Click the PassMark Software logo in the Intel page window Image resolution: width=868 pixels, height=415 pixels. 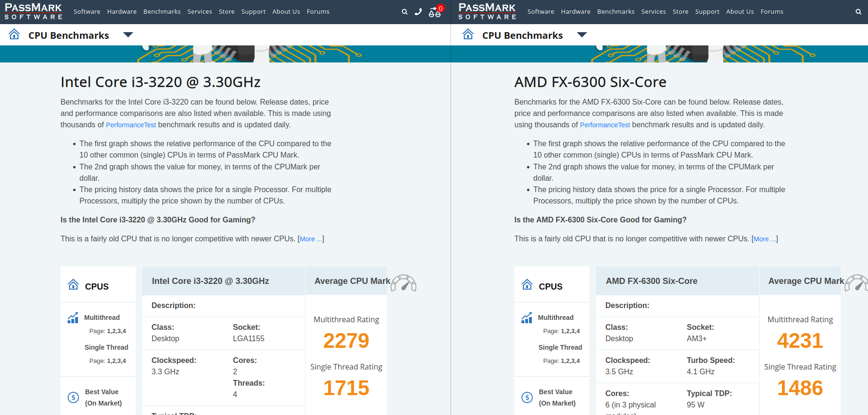(33, 11)
